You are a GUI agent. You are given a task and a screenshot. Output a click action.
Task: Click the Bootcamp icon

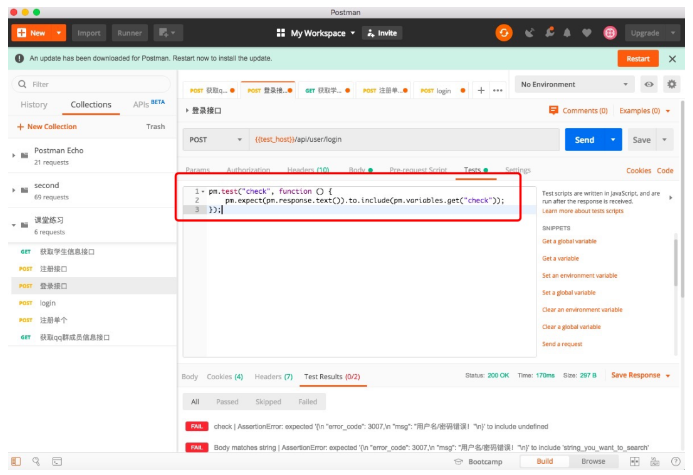point(458,461)
